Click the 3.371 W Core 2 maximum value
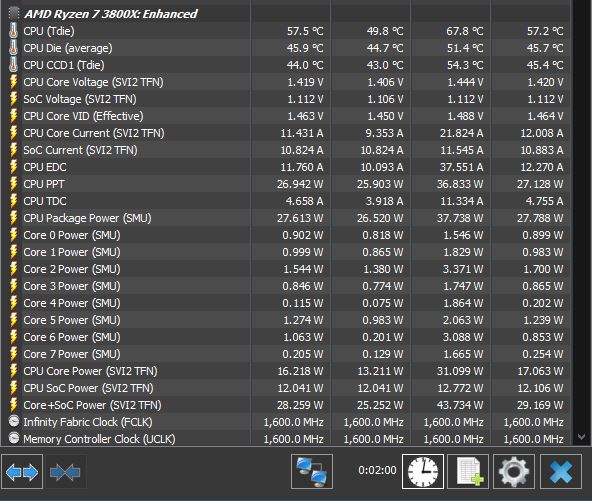Image resolution: width=592 pixels, height=501 pixels. [x=463, y=269]
